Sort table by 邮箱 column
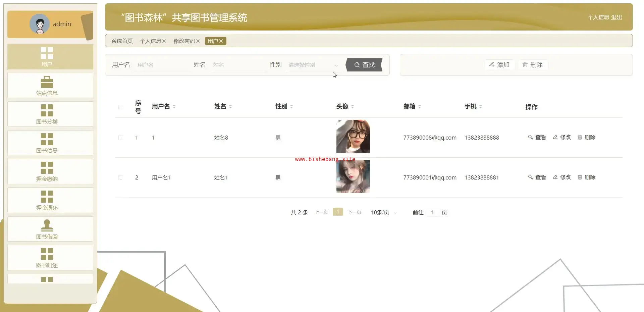Viewport: 644px width, 312px height. tap(420, 106)
